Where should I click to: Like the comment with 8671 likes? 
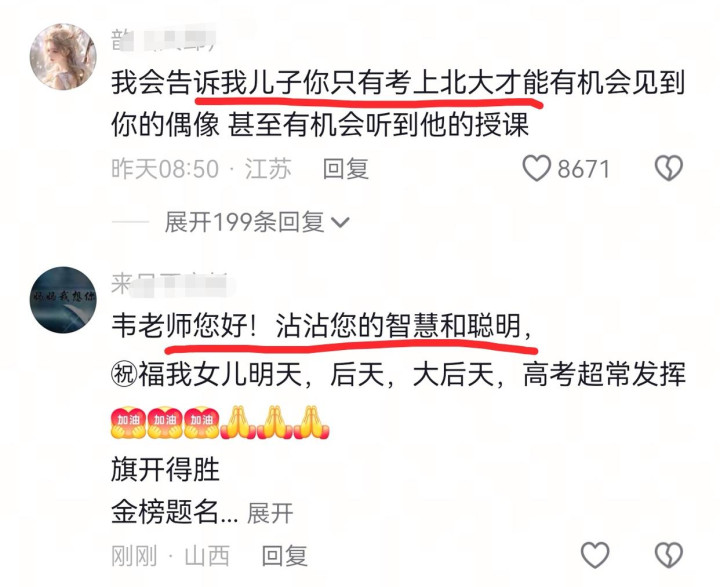coord(537,168)
